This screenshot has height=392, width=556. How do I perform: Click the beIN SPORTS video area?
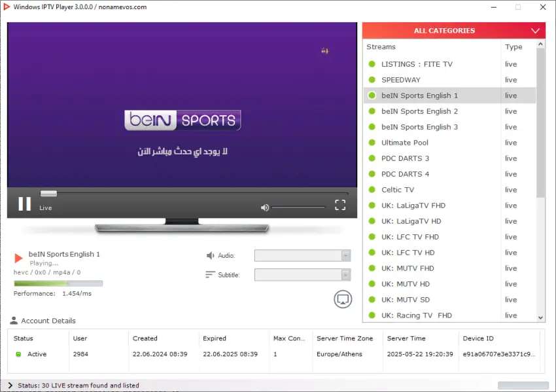[182, 105]
